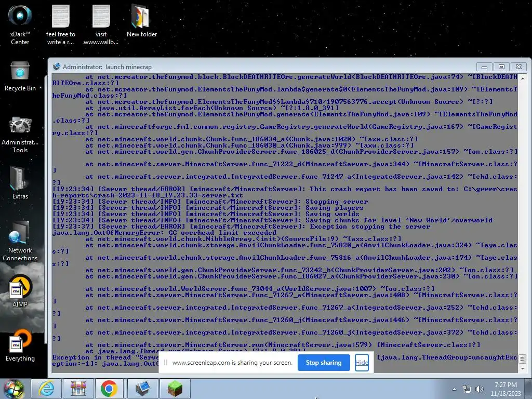This screenshot has width=532, height=399.
Task: Click the 'Exception stopping the server' line
Action: (241, 227)
